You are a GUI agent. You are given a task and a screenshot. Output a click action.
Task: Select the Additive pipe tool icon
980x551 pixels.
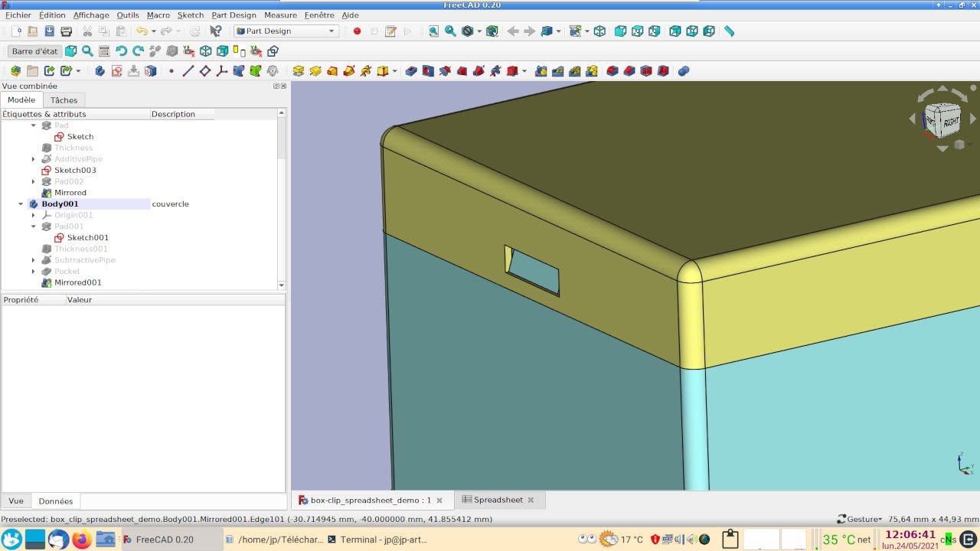[349, 71]
